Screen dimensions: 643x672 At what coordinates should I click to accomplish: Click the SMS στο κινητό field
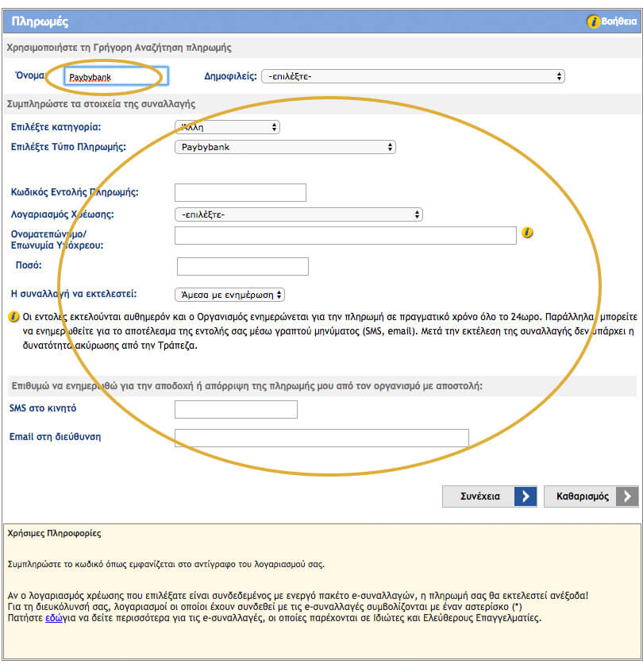(236, 409)
